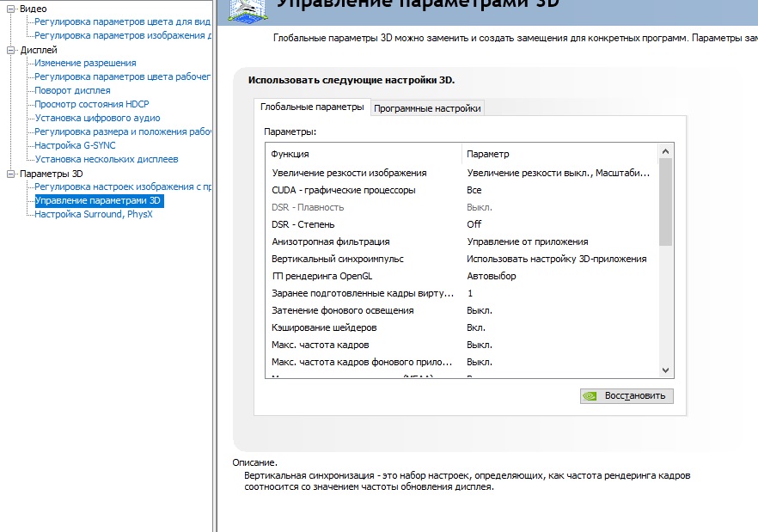Image resolution: width=758 pixels, height=532 pixels.
Task: Collapse the Дисплей tree section
Action: (x=10, y=50)
